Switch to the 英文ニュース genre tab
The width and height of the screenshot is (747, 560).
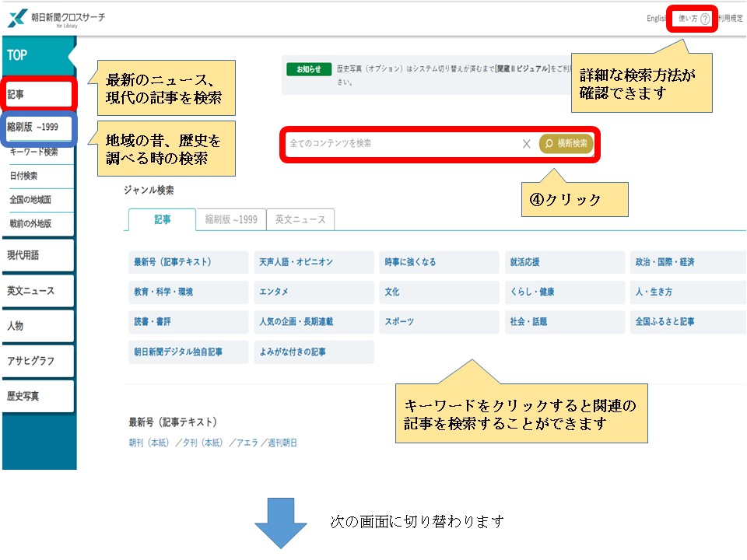click(300, 219)
